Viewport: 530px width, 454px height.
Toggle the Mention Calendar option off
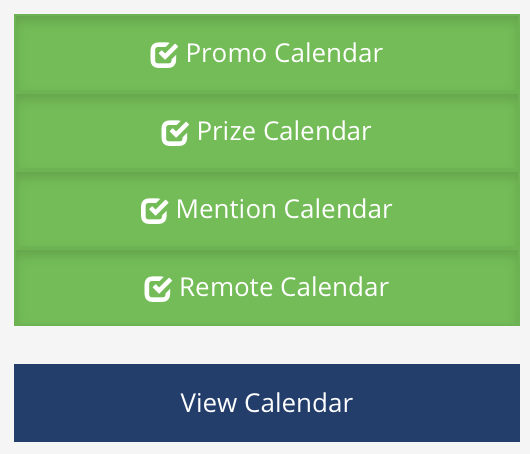(267, 211)
